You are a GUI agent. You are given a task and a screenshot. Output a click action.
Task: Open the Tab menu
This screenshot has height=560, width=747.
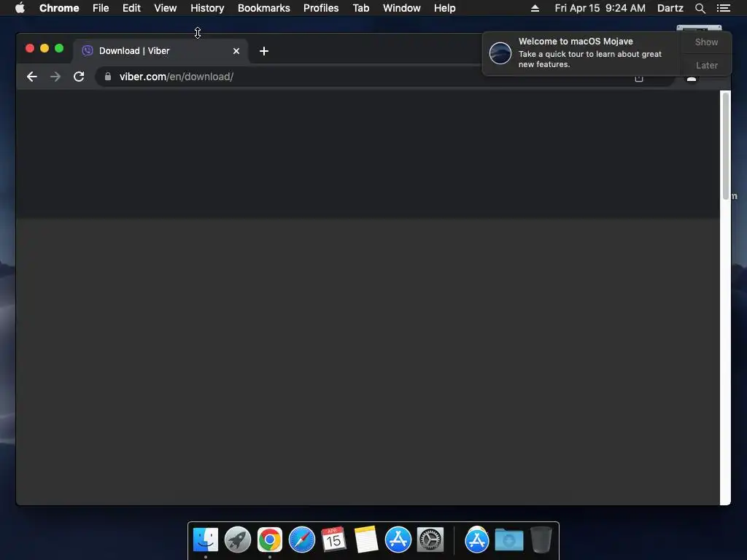click(x=361, y=8)
